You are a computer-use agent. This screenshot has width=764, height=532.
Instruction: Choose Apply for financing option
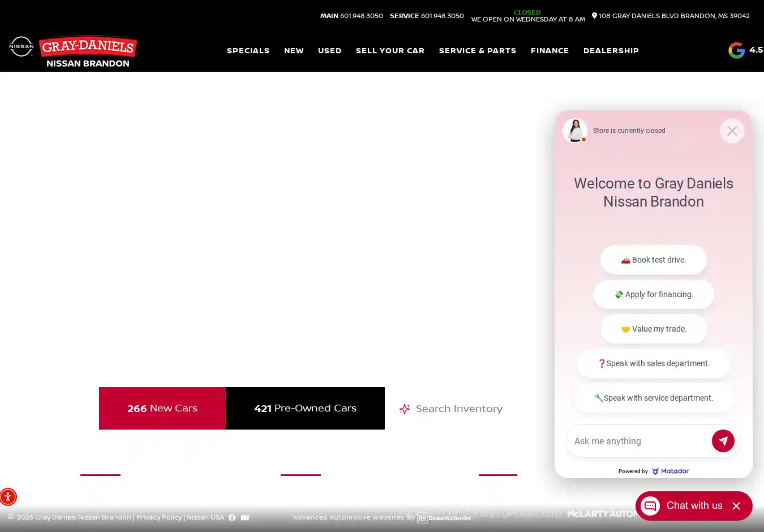click(654, 294)
